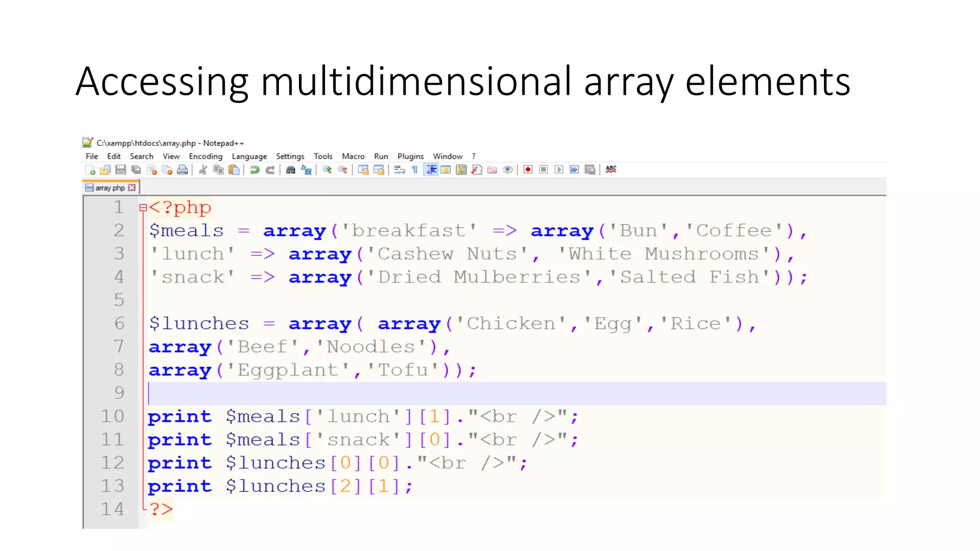Open the Language menu
This screenshot has height=551, width=980.
(x=249, y=156)
